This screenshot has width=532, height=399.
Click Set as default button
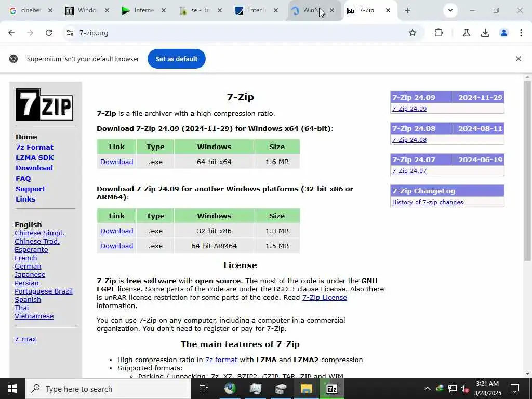pyautogui.click(x=177, y=59)
